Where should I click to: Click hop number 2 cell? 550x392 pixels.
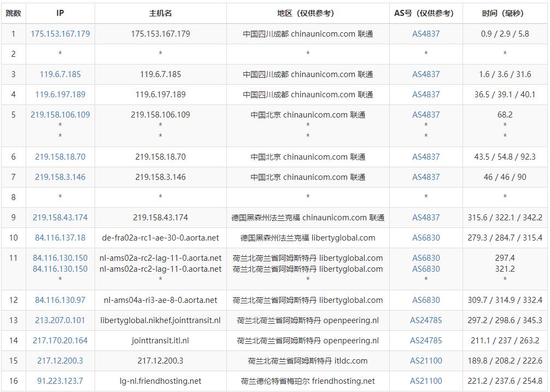(13, 54)
